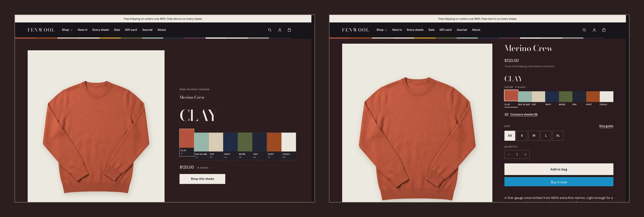644x217 pixels.
Task: Pick Moss swatch on left hero palette
Action: click(x=245, y=146)
